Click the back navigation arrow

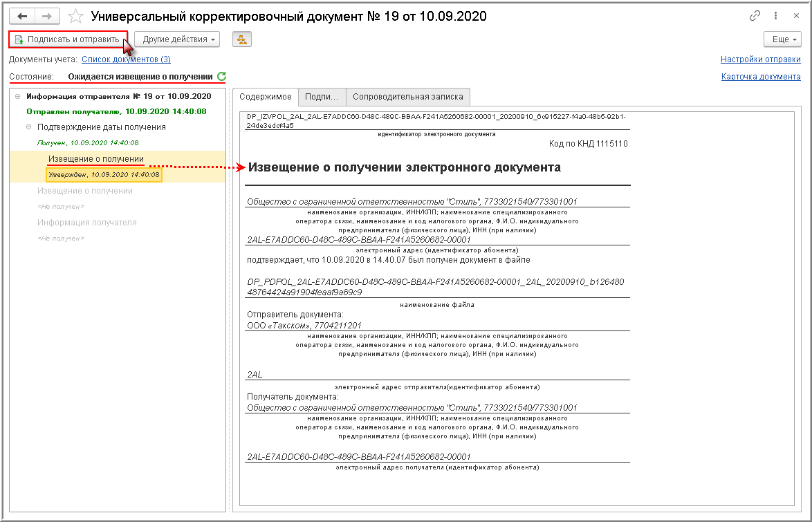[x=22, y=16]
